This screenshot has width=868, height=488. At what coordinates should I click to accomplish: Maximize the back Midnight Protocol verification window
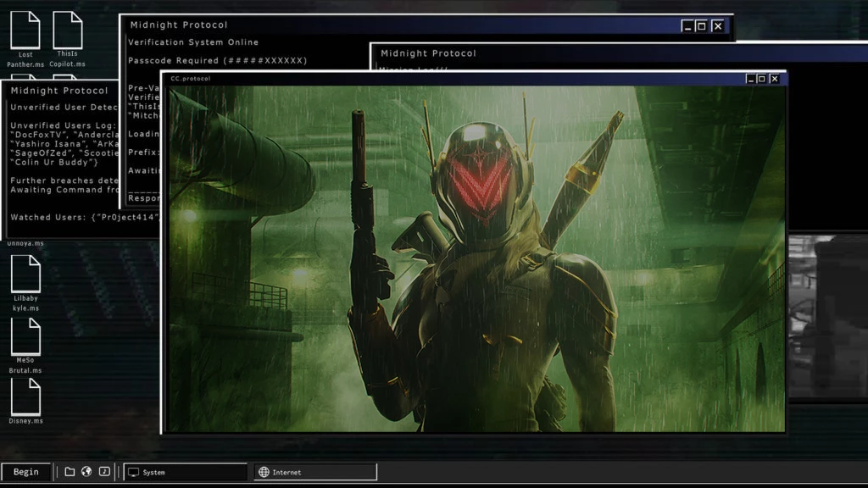tap(701, 26)
